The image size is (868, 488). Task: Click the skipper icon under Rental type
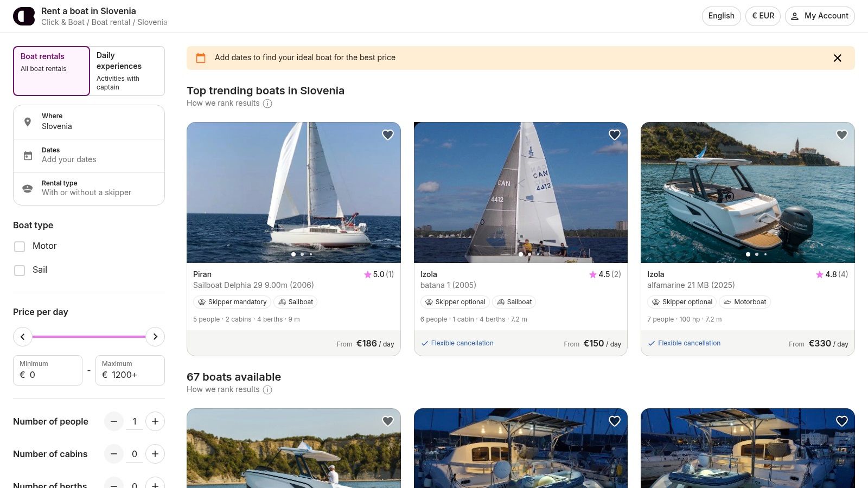point(28,188)
